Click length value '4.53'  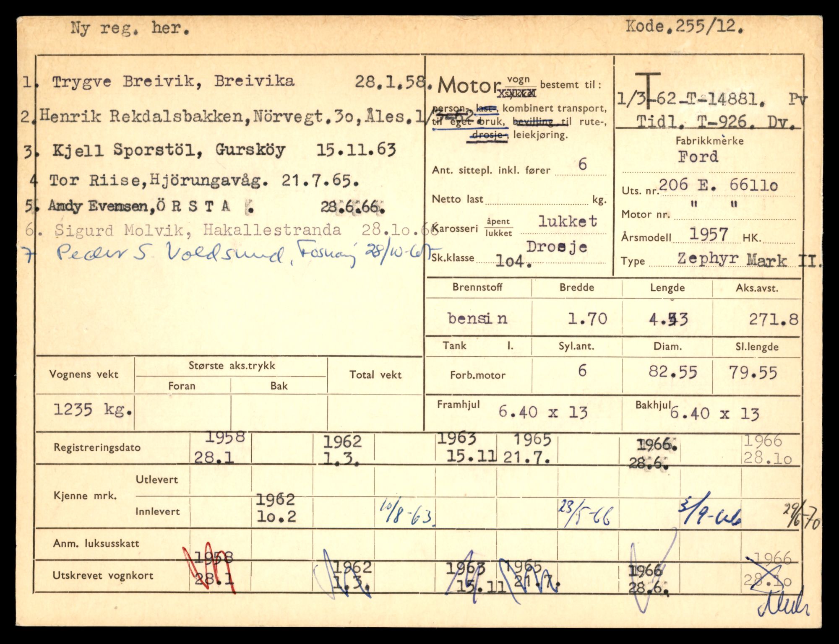(668, 319)
